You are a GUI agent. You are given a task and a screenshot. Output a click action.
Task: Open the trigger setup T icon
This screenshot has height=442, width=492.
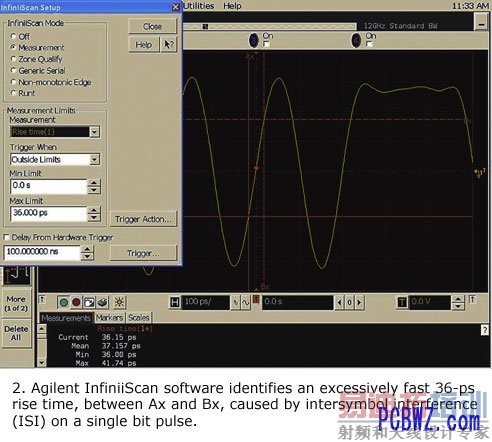402,303
